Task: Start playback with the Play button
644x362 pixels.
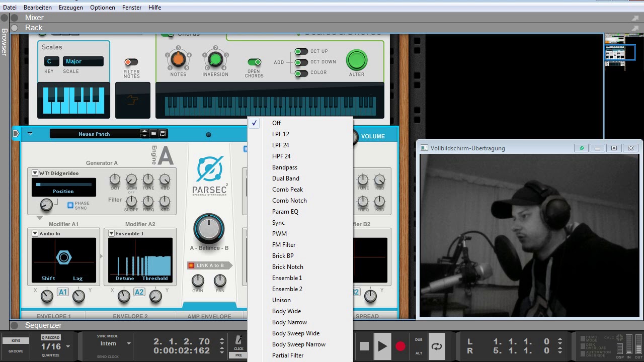Action: (x=382, y=346)
